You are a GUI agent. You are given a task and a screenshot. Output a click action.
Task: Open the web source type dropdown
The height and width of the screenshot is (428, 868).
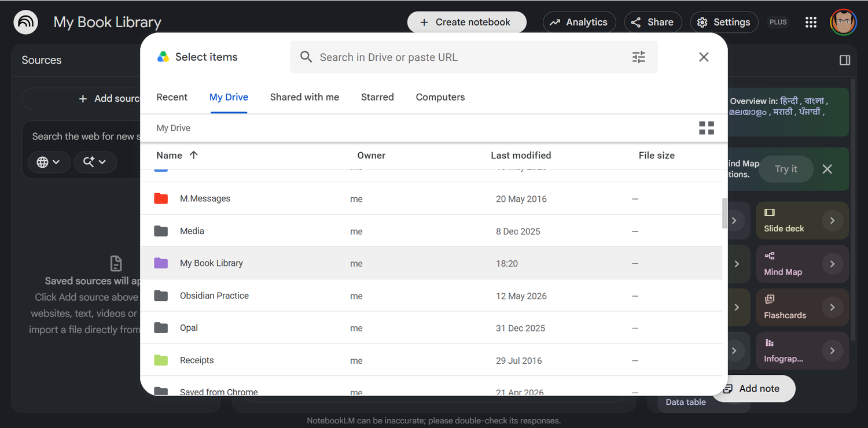coord(49,162)
